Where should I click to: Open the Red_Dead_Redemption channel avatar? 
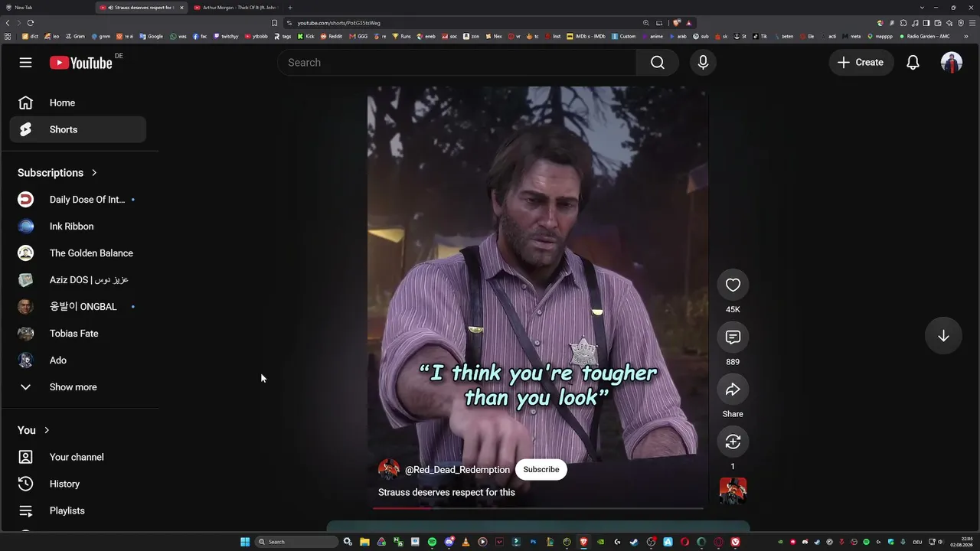389,470
